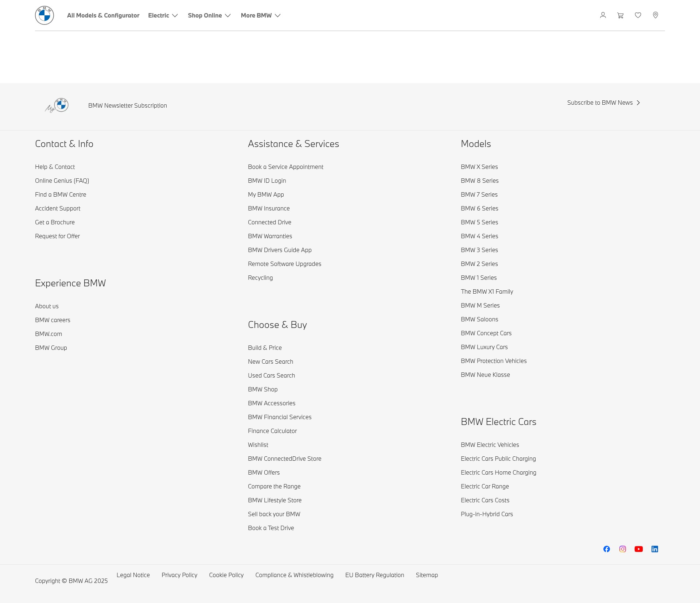This screenshot has width=700, height=603.
Task: Open BMW LinkedIn icon
Action: click(655, 549)
